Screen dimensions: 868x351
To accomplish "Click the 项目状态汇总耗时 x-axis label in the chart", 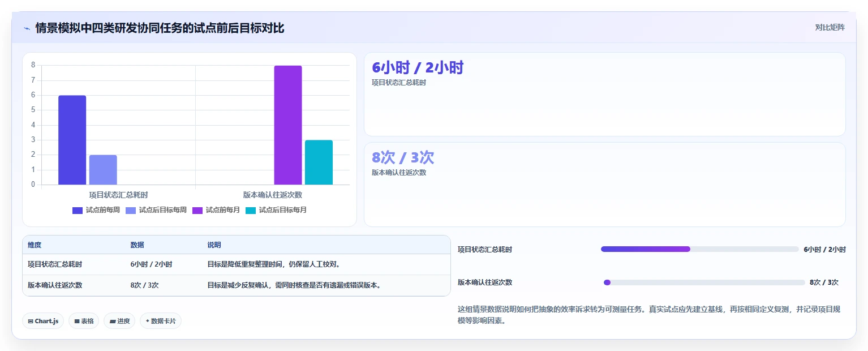I will tap(118, 195).
